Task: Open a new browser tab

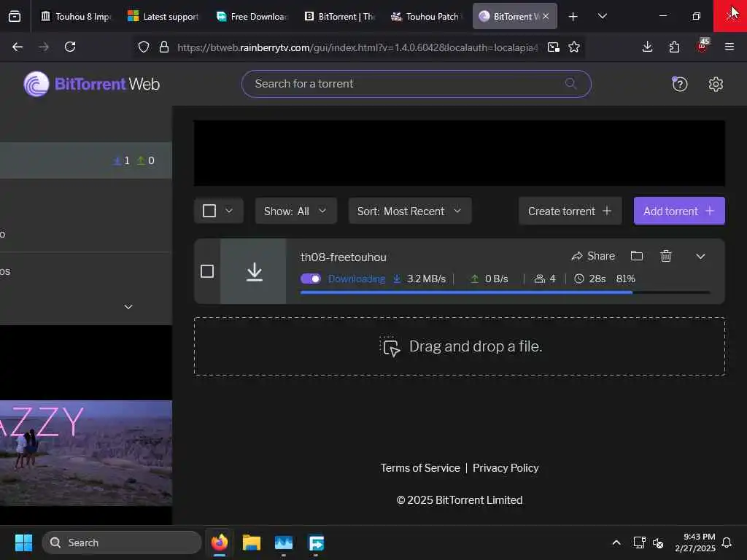Action: 573,17
